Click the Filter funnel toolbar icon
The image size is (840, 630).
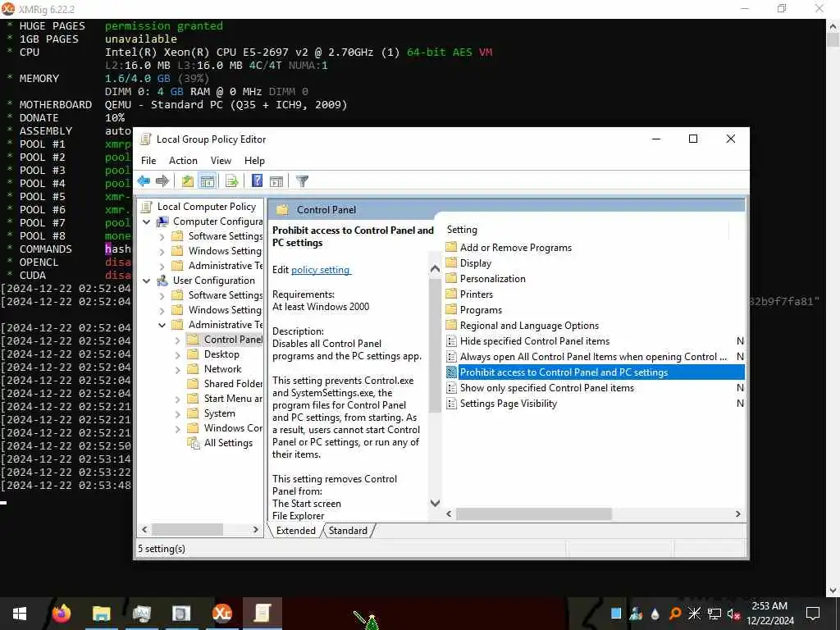point(302,181)
